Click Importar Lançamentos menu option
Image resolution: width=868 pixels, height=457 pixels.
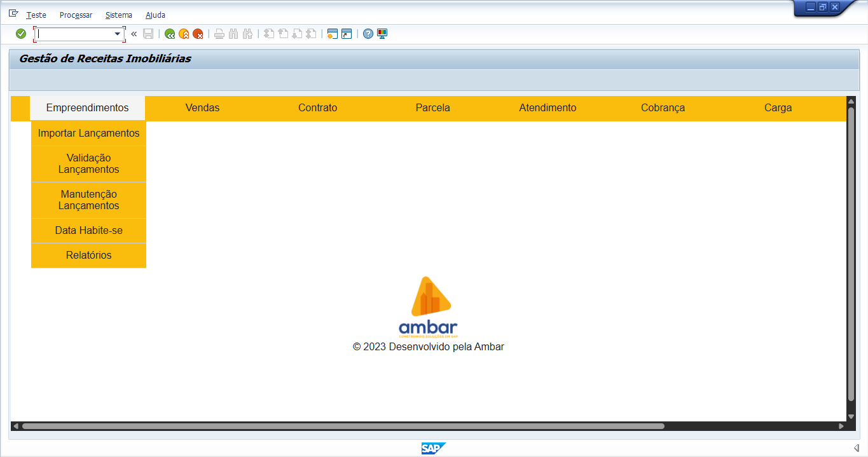click(88, 133)
